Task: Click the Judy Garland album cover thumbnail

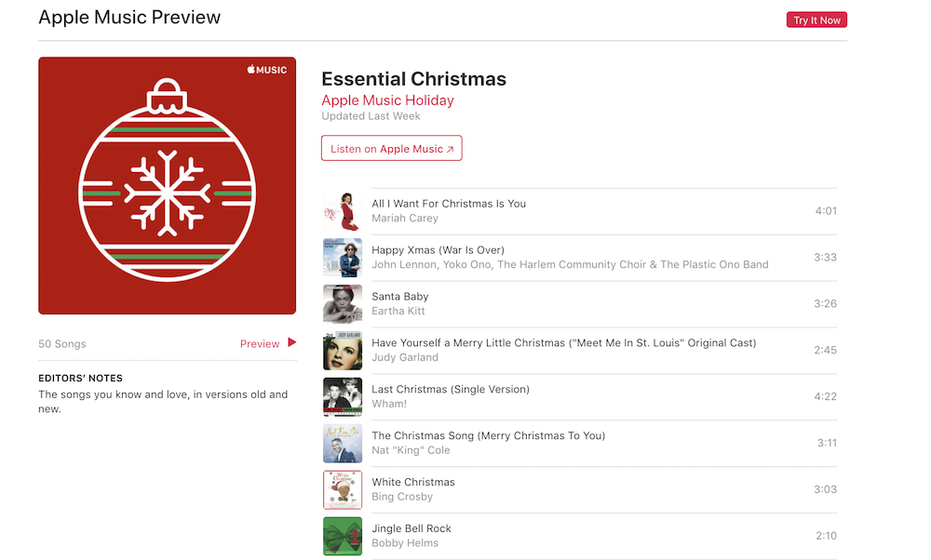Action: click(342, 351)
